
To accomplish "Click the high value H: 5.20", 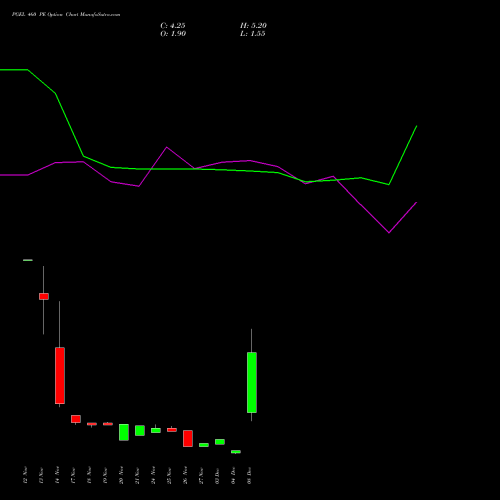I will (x=253, y=26).
